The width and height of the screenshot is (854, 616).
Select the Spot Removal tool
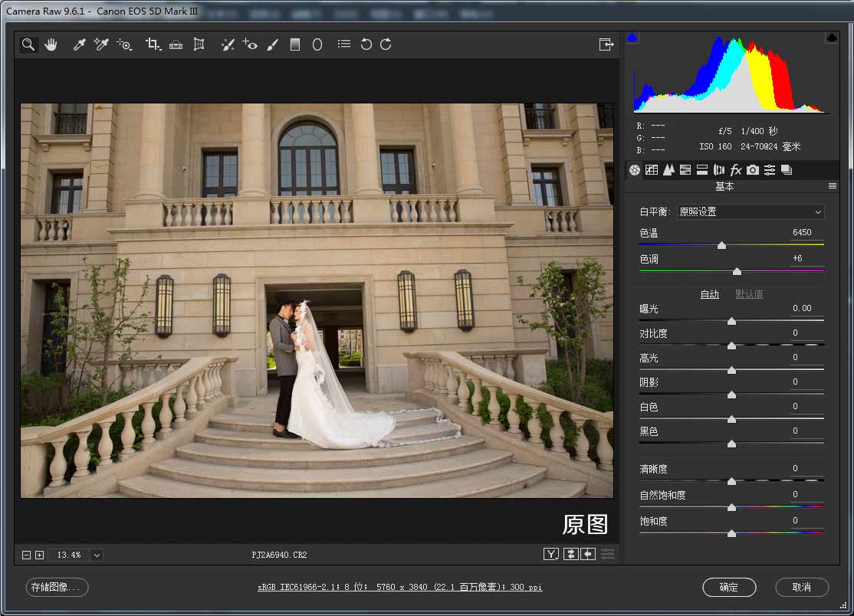(228, 44)
